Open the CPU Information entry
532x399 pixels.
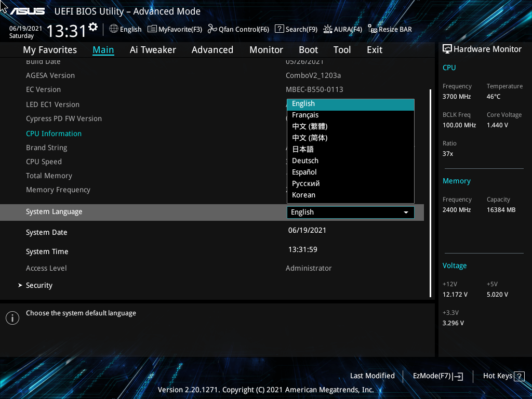pos(54,133)
